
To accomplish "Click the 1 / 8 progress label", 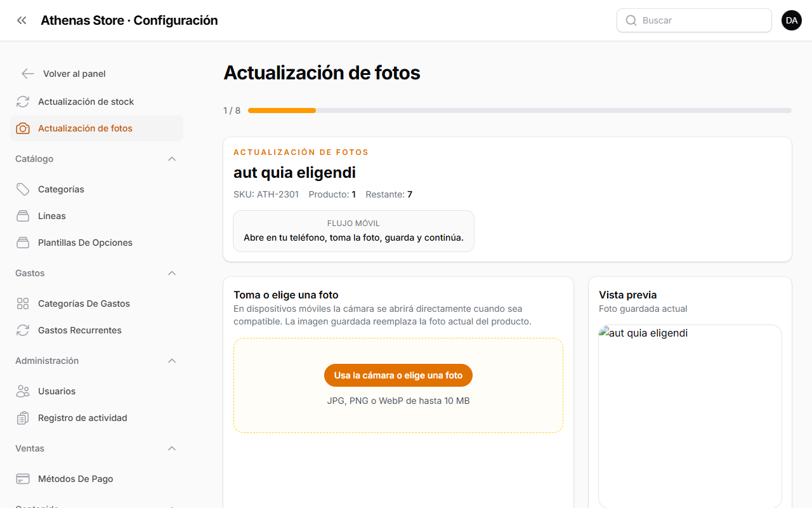I will pyautogui.click(x=232, y=110).
